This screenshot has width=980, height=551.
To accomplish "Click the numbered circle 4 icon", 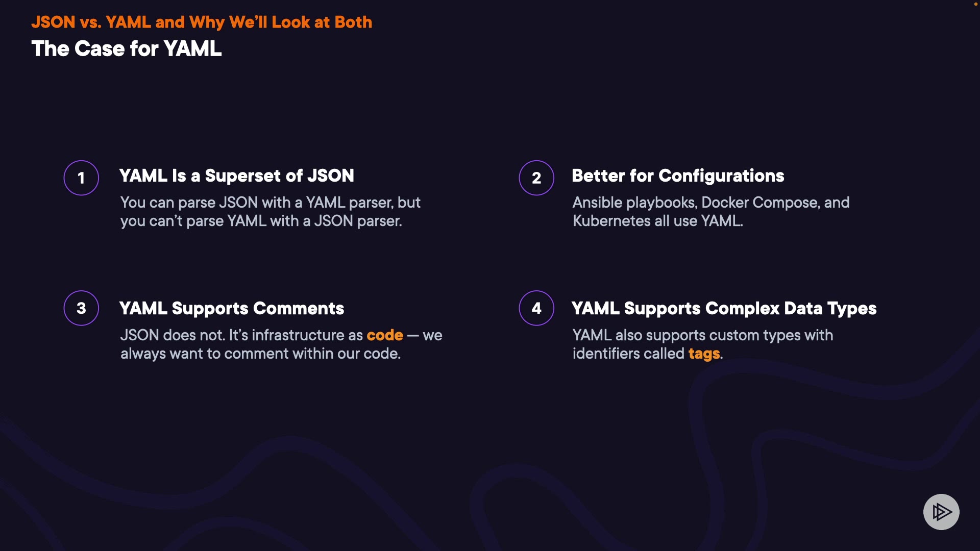I will click(x=536, y=308).
